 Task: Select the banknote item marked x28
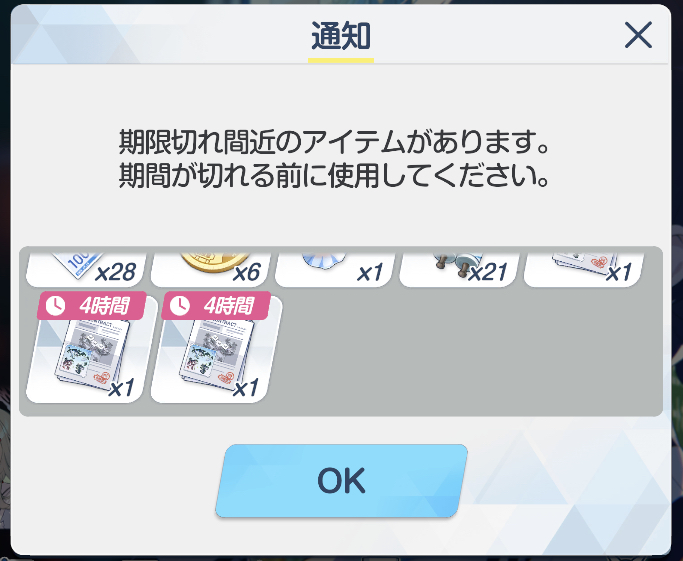click(x=86, y=269)
